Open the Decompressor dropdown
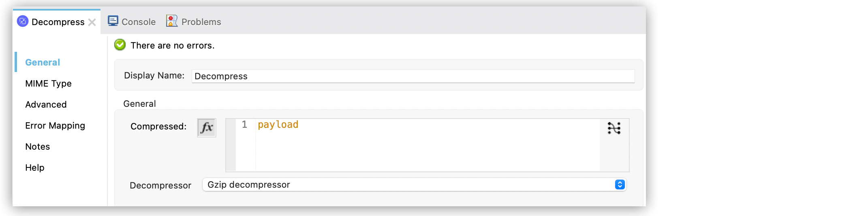 tap(413, 185)
